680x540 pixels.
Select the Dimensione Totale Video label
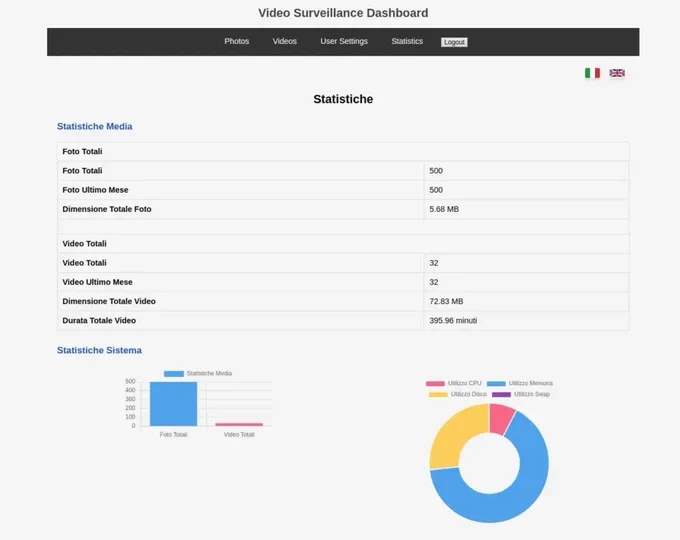tap(109, 301)
